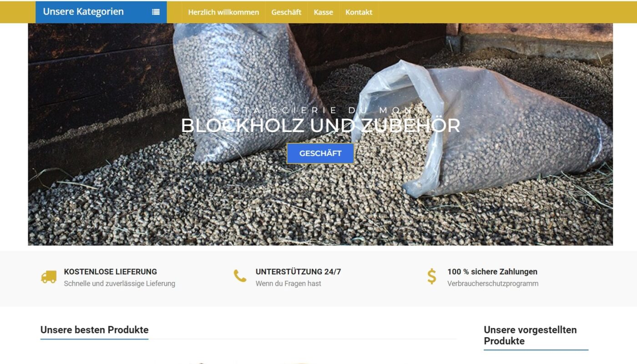This screenshot has height=364, width=637.
Task: Click the BLOCKHOLZ UND ZUBEHÖR headline
Action: pyautogui.click(x=320, y=126)
